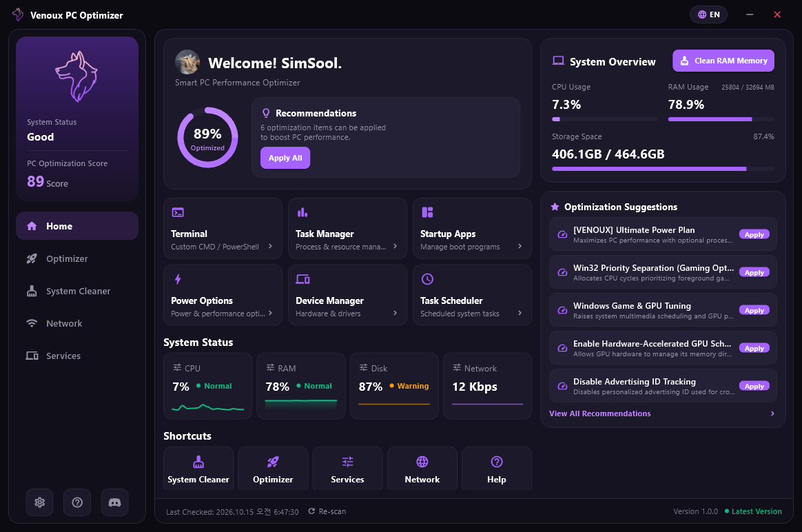Switch to the Optimizer sidebar tab
The image size is (802, 532).
click(x=77, y=258)
